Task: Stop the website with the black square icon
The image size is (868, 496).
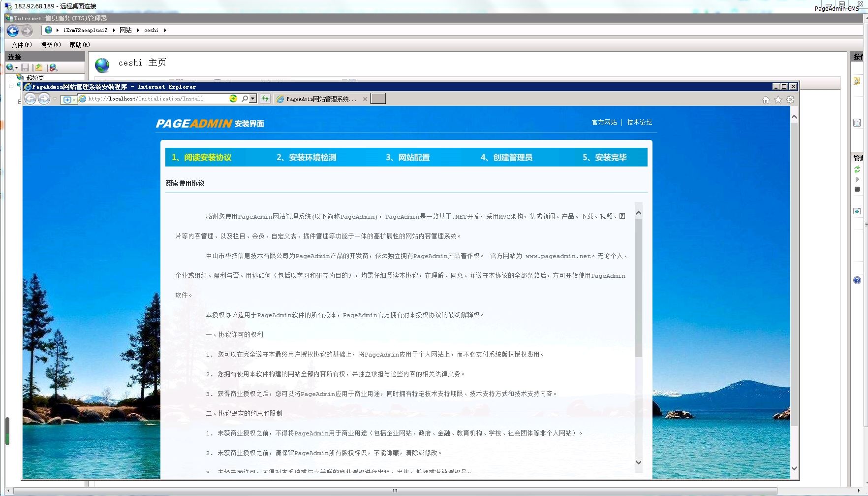Action: point(857,189)
